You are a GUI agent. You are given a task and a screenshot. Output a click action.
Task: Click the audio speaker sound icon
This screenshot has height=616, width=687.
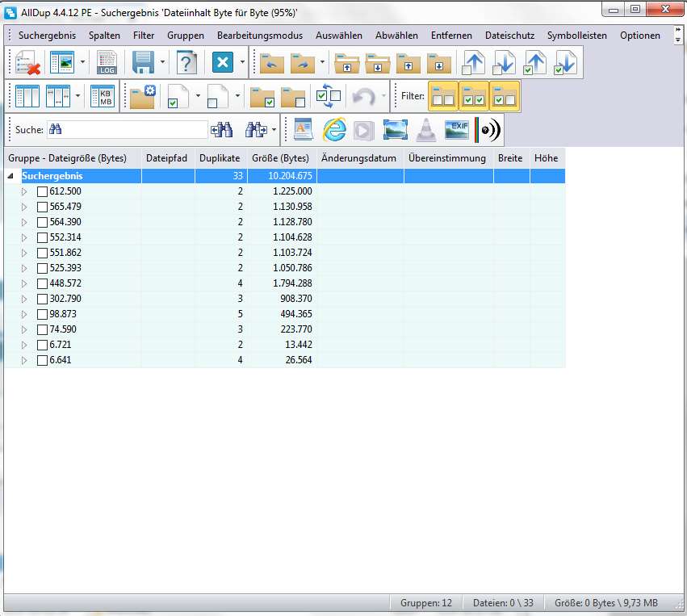pyautogui.click(x=488, y=130)
